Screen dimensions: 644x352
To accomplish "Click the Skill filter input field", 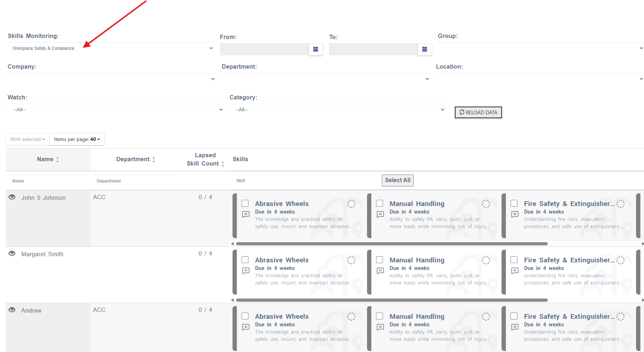I will 304,180.
